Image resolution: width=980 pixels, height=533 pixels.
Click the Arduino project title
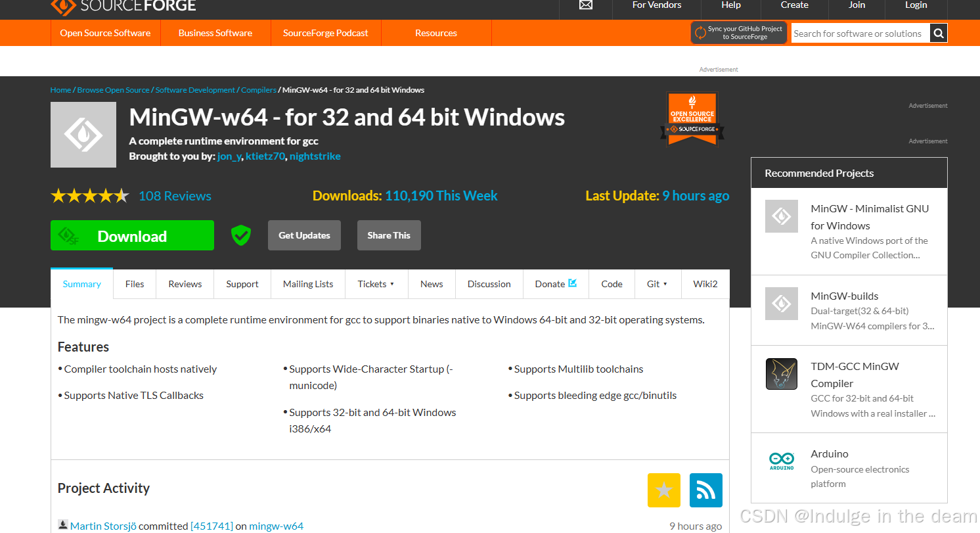[830, 453]
